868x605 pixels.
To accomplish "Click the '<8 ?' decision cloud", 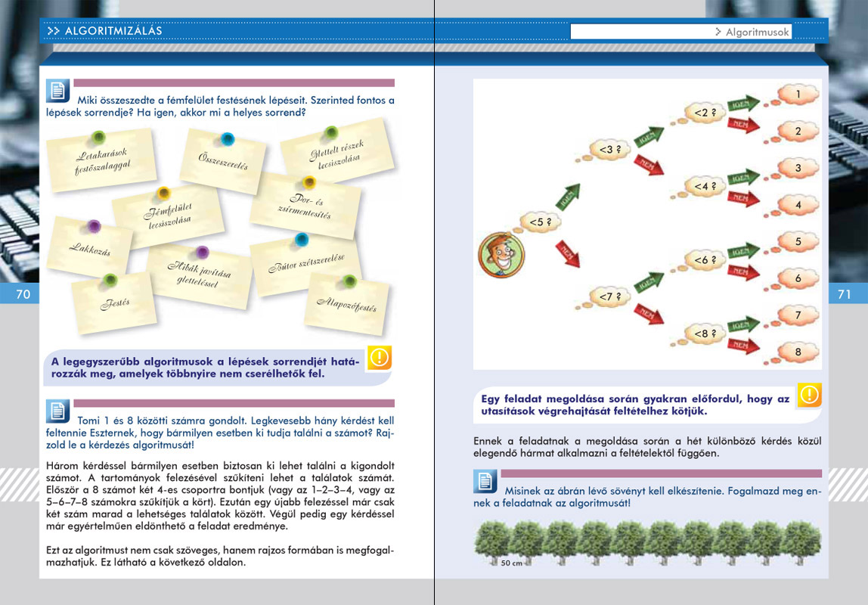I will tap(699, 333).
